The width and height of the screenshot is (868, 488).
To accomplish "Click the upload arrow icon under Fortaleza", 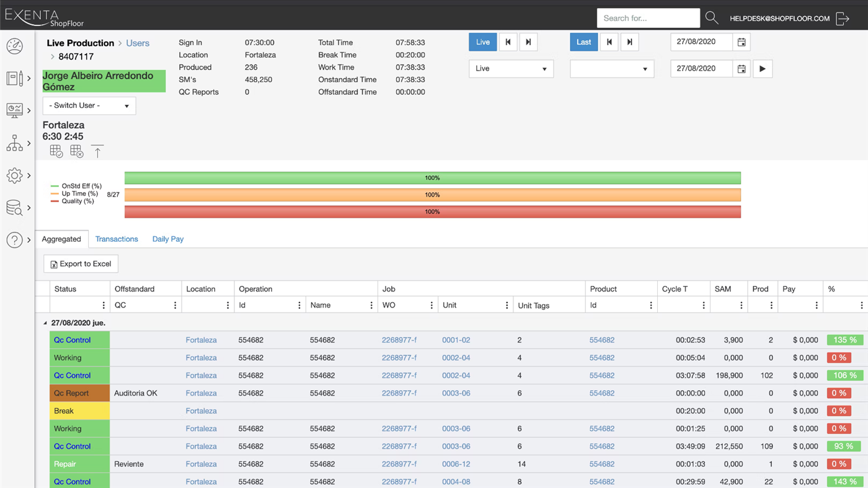I will (97, 151).
